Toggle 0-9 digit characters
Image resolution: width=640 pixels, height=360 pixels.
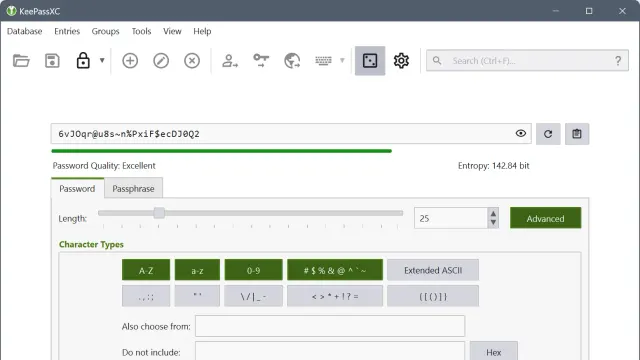253,270
